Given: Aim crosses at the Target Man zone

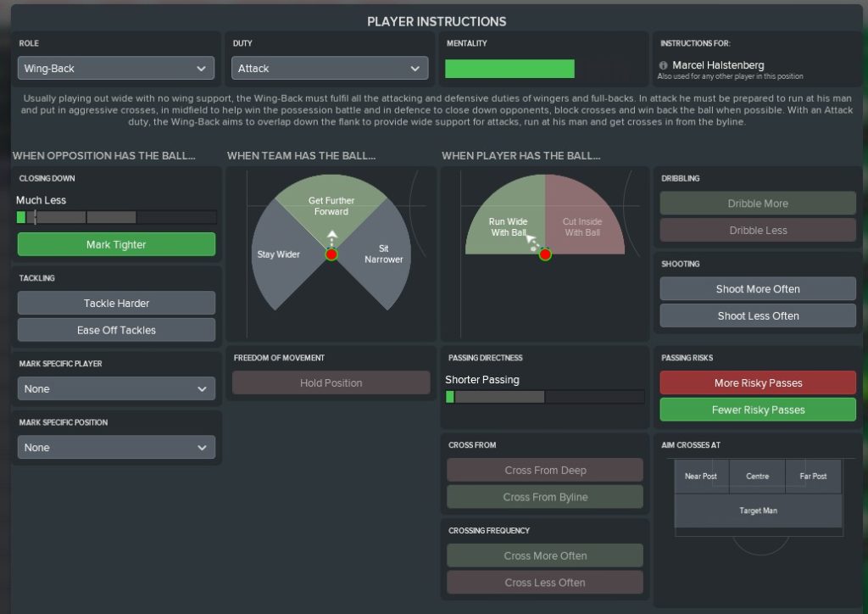Looking at the screenshot, I should point(758,511).
